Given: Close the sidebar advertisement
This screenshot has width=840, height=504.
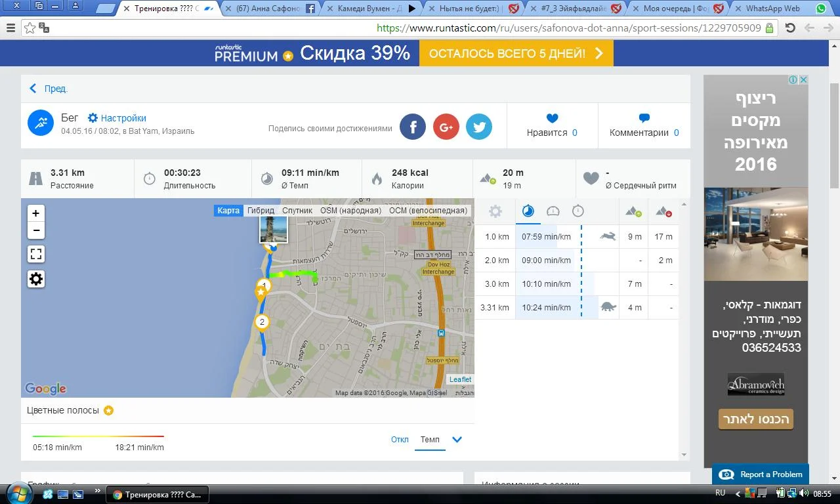Looking at the screenshot, I should pyautogui.click(x=803, y=79).
